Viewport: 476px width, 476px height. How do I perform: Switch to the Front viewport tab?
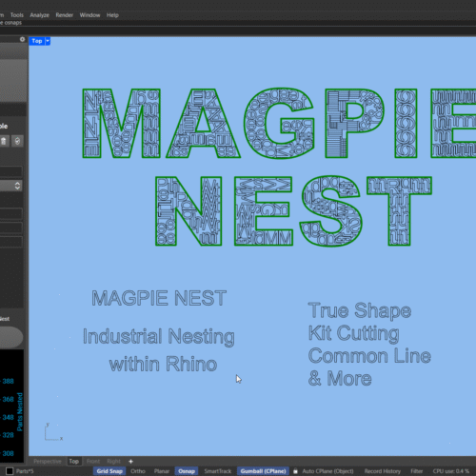[x=93, y=462]
